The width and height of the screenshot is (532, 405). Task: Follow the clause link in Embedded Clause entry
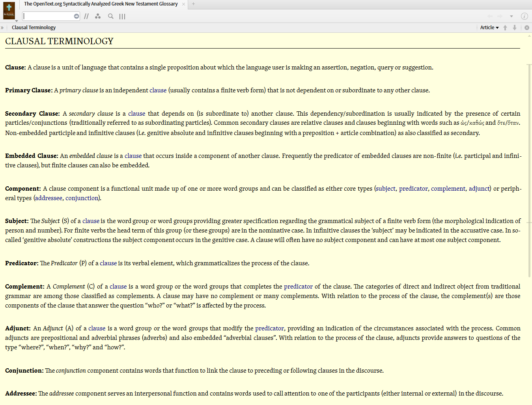tap(133, 156)
